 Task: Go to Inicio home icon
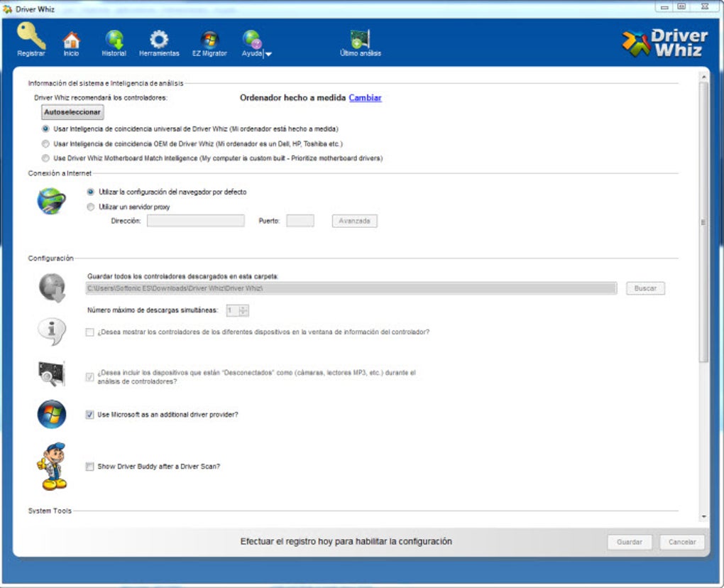tap(71, 40)
